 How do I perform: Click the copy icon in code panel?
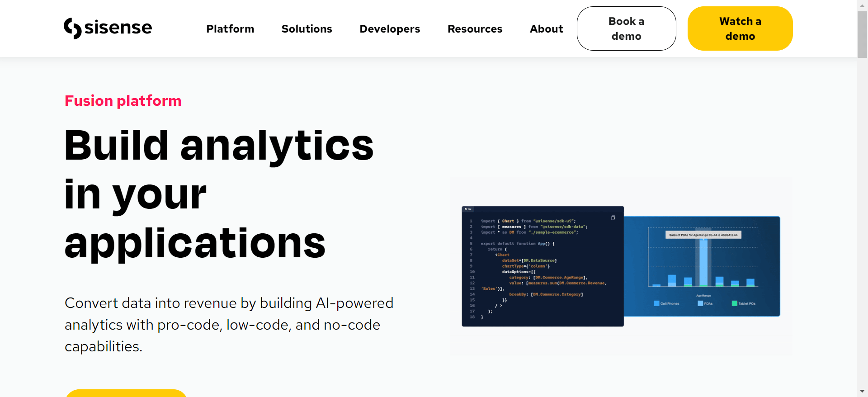(x=613, y=218)
